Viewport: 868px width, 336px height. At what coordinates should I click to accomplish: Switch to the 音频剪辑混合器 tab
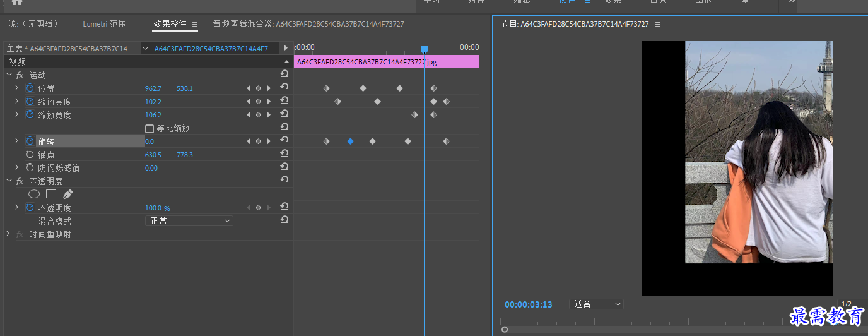click(308, 24)
